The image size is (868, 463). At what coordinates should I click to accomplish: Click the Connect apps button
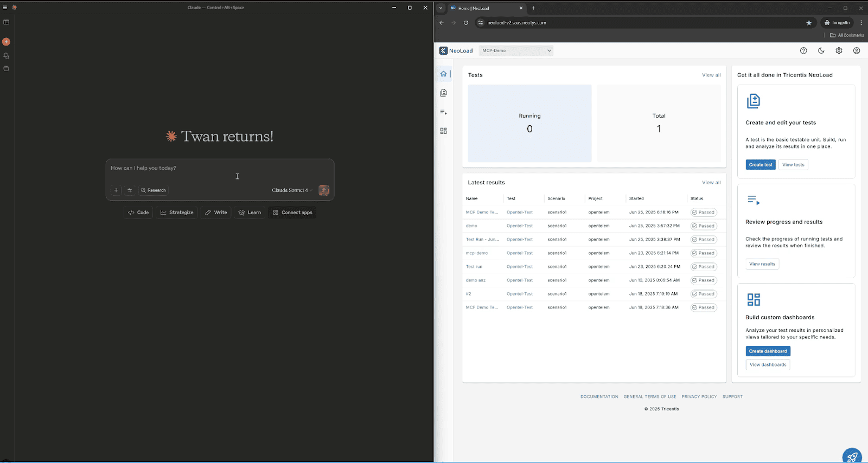click(292, 213)
